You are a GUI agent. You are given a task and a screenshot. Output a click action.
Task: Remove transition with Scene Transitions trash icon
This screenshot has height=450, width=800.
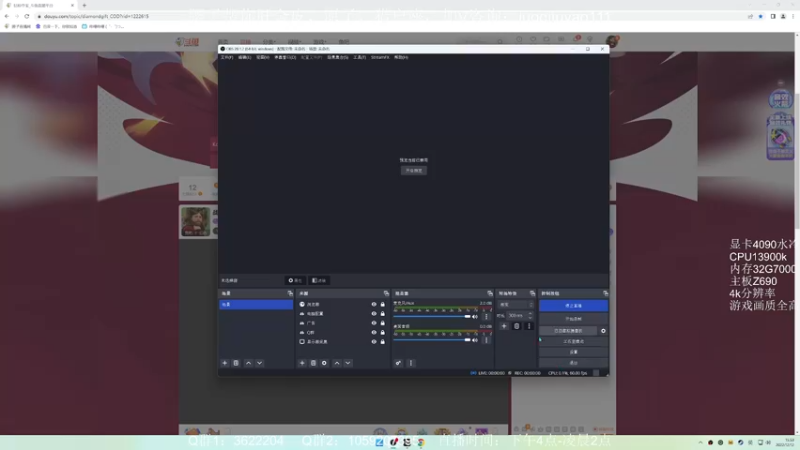[516, 326]
